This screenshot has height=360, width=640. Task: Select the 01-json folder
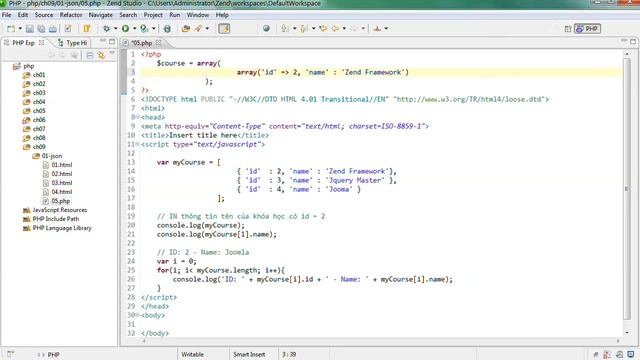47,156
